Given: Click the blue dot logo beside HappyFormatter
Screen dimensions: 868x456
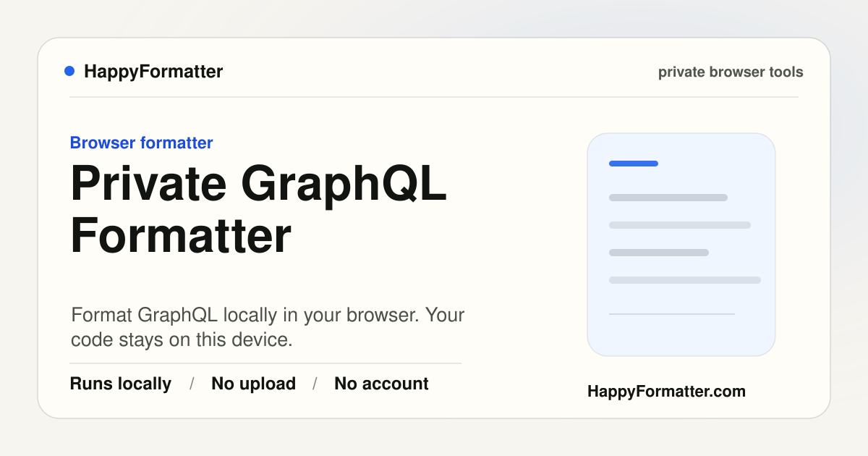Looking at the screenshot, I should [69, 71].
